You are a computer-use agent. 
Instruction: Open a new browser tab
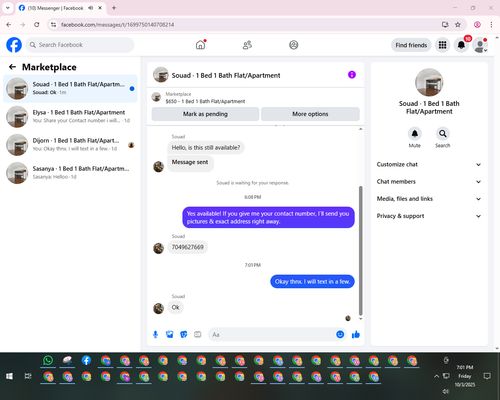tap(114, 8)
